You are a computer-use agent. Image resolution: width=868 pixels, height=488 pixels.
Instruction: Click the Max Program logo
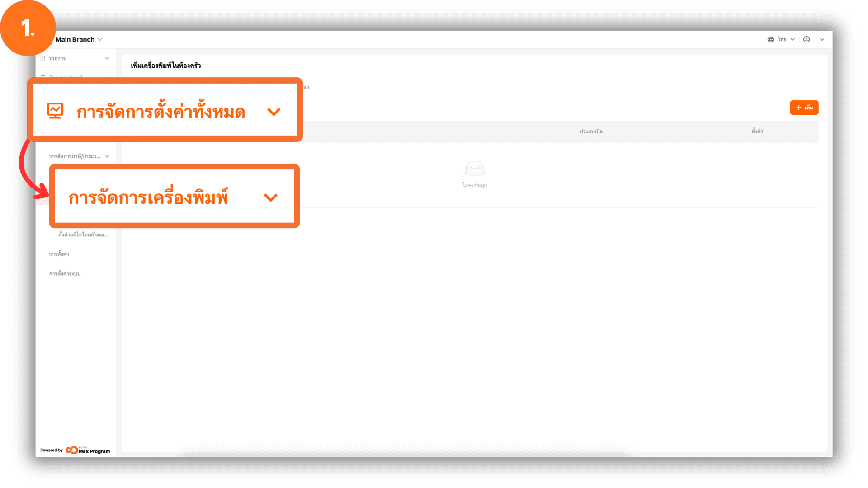[88, 450]
